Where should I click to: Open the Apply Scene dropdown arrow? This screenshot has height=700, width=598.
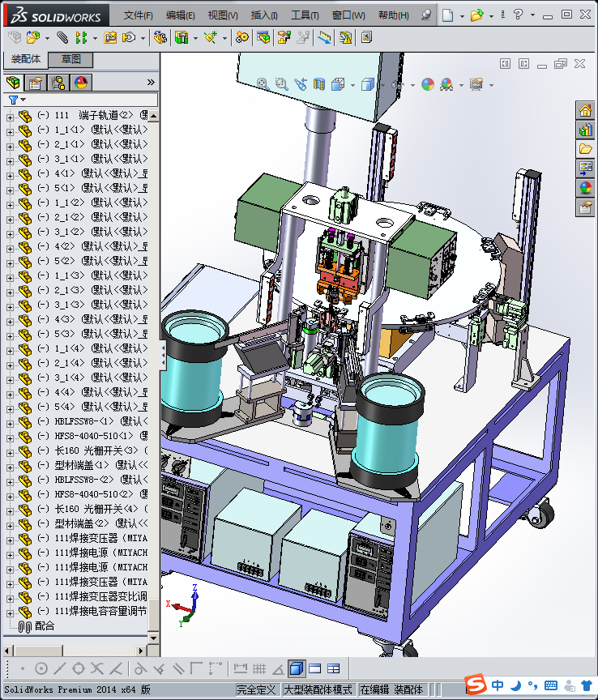[x=462, y=85]
